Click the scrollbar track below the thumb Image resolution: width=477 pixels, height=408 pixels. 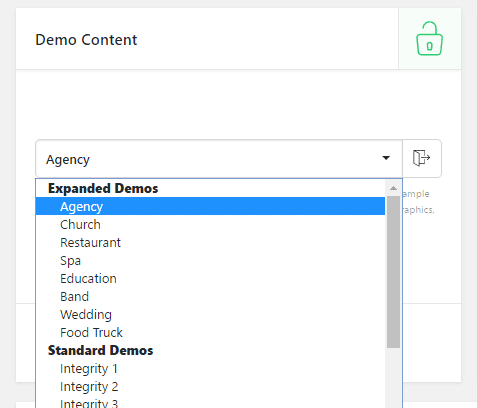pos(393,378)
